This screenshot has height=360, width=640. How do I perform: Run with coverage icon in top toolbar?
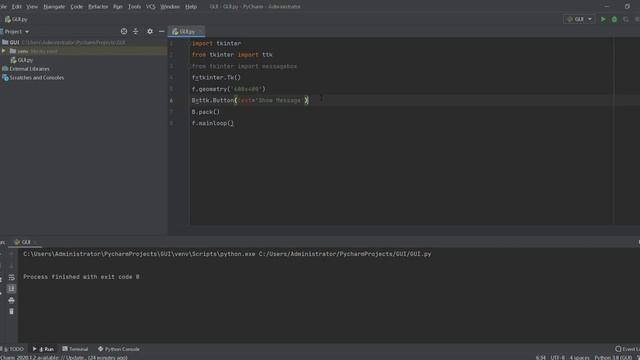[x=626, y=19]
